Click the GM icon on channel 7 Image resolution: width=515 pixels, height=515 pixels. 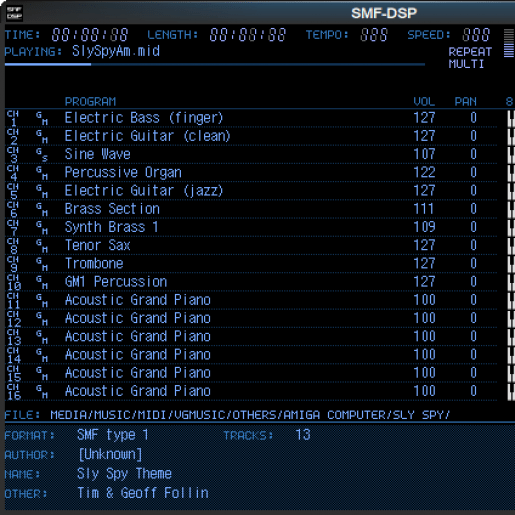click(42, 228)
